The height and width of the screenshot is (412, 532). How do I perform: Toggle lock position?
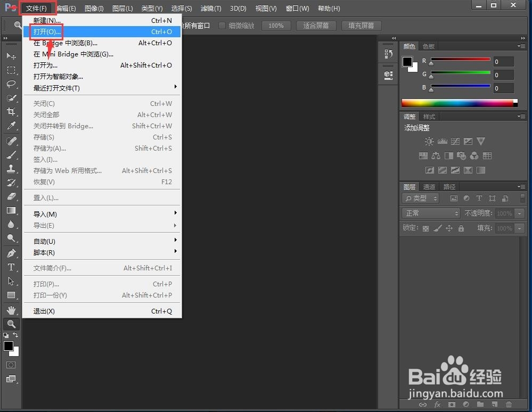pos(449,228)
